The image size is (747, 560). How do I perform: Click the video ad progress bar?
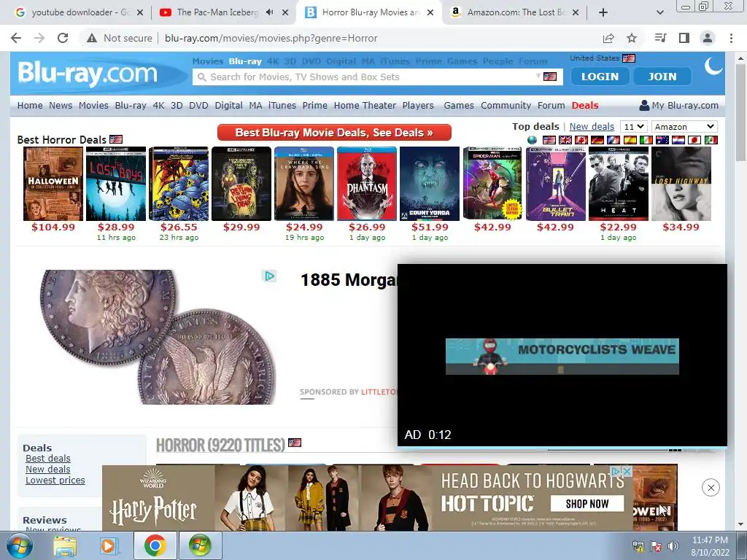(562, 448)
